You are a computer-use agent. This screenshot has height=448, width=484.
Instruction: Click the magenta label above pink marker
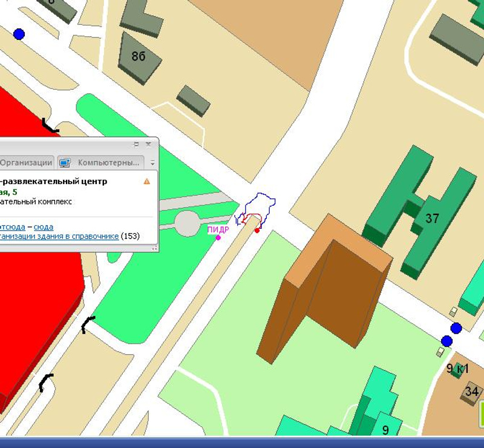click(x=218, y=229)
